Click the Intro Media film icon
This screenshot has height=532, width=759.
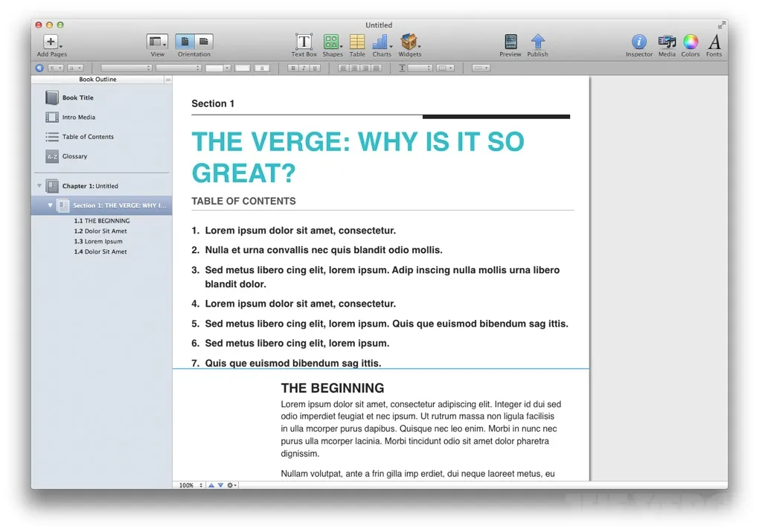tap(52, 117)
